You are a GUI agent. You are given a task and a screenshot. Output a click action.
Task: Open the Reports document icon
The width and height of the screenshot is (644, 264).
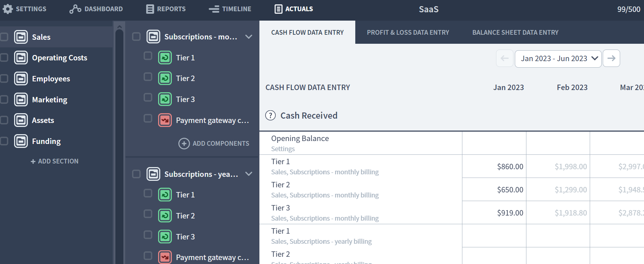[150, 9]
